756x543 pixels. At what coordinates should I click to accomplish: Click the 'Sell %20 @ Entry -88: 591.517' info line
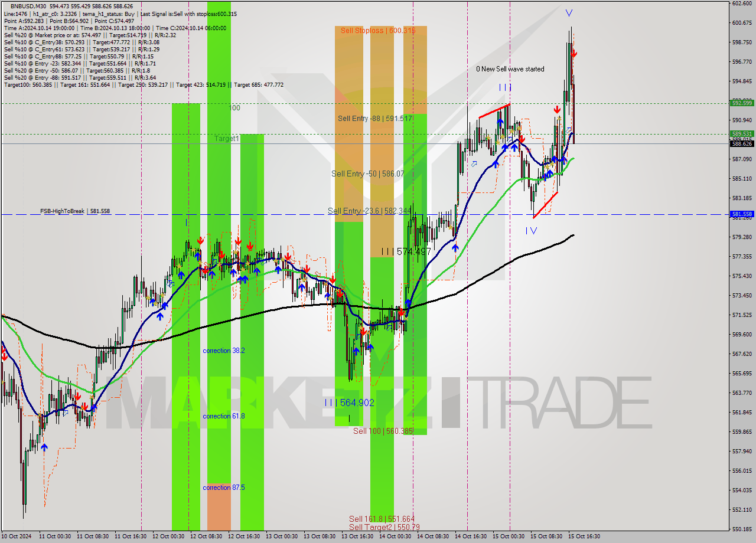pos(80,78)
